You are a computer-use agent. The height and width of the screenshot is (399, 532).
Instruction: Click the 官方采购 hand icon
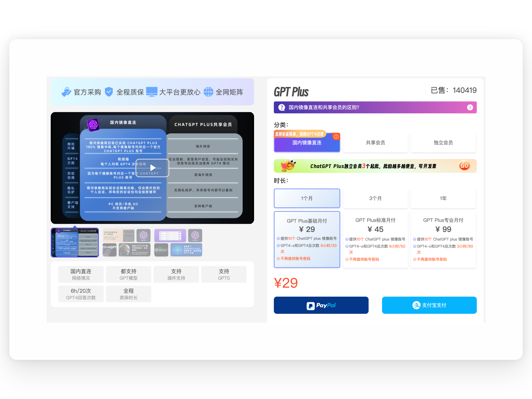[x=66, y=92]
